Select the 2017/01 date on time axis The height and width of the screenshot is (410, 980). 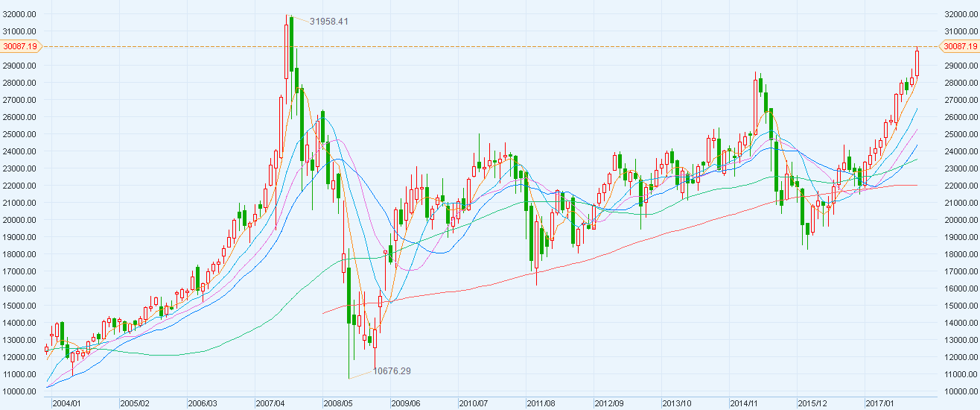pyautogui.click(x=880, y=403)
